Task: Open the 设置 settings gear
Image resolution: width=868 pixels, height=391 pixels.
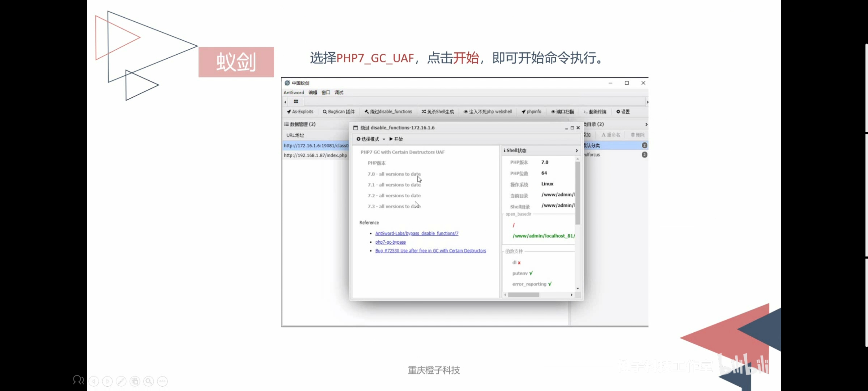Action: [x=622, y=111]
